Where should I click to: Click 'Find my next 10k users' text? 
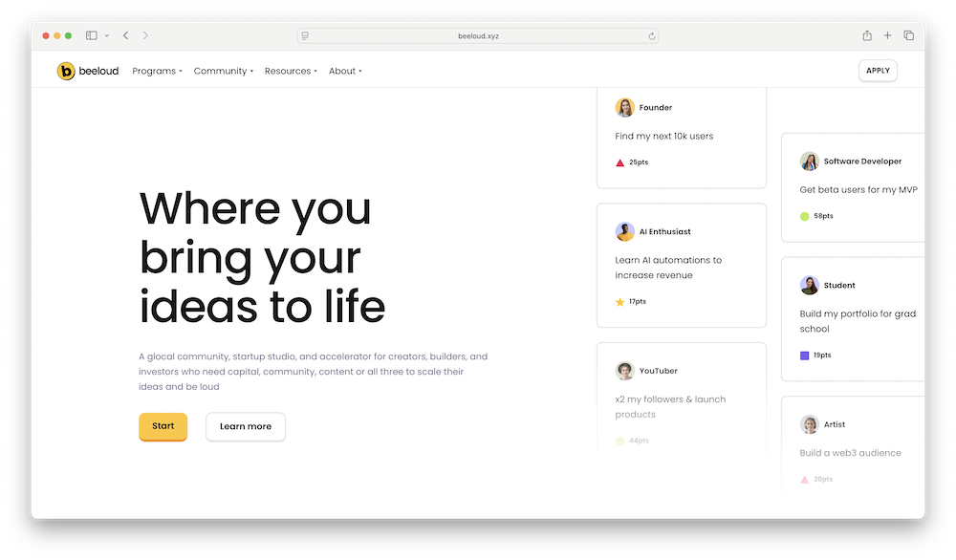point(664,136)
